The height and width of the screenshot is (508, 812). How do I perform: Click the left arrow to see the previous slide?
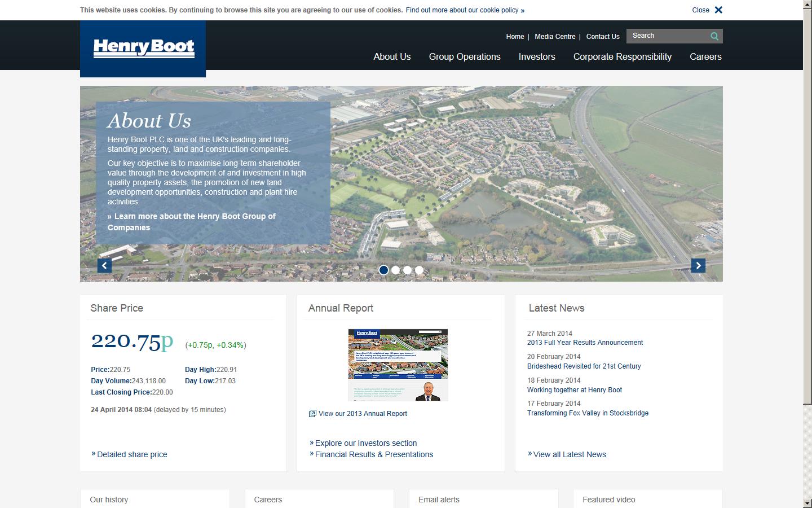(104, 265)
